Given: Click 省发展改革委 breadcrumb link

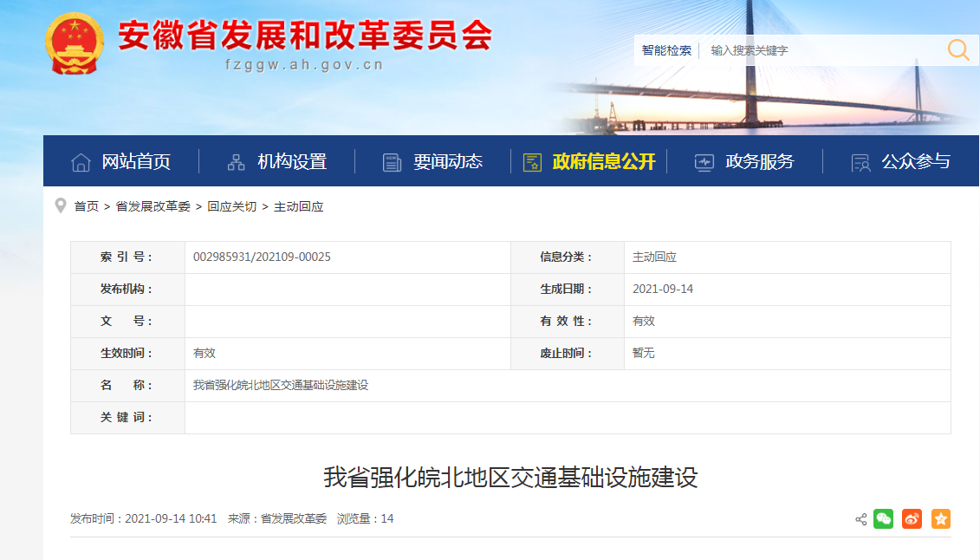Looking at the screenshot, I should 153,206.
